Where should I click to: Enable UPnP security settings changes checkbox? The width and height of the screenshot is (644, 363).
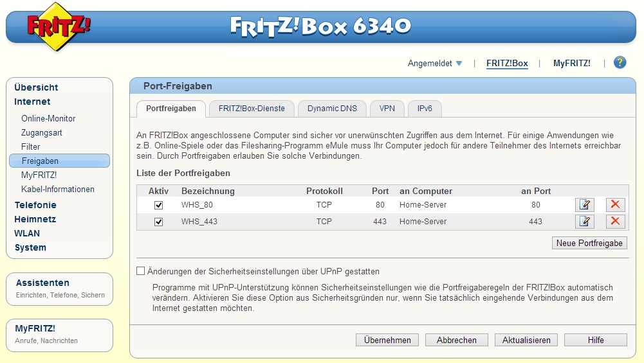[140, 271]
